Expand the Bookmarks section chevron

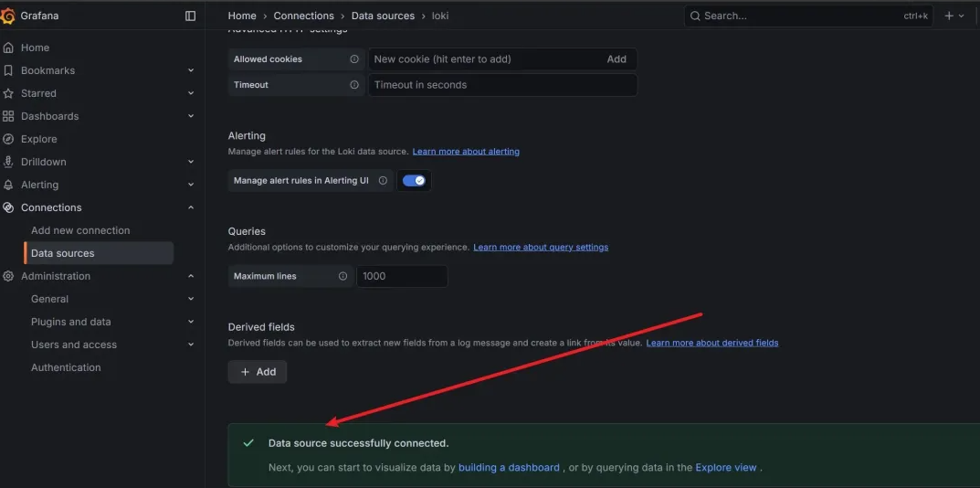pos(191,70)
